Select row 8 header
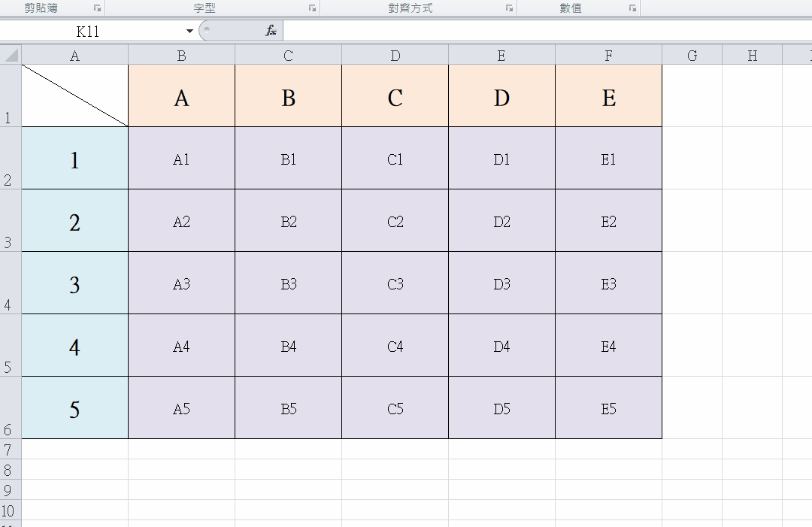Viewport: 812px width, 527px height. point(11,470)
